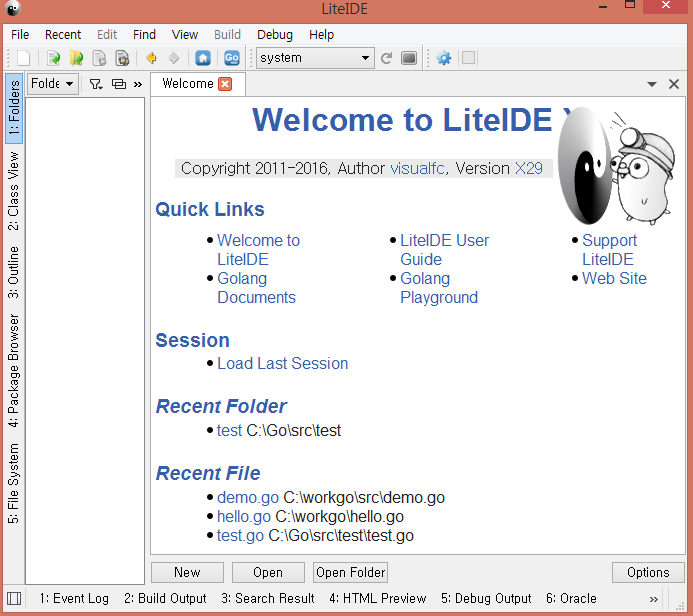Open the Web Site link

coord(614,278)
